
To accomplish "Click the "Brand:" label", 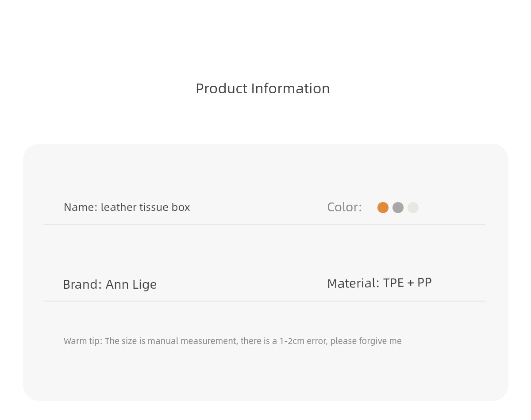I will 82,284.
